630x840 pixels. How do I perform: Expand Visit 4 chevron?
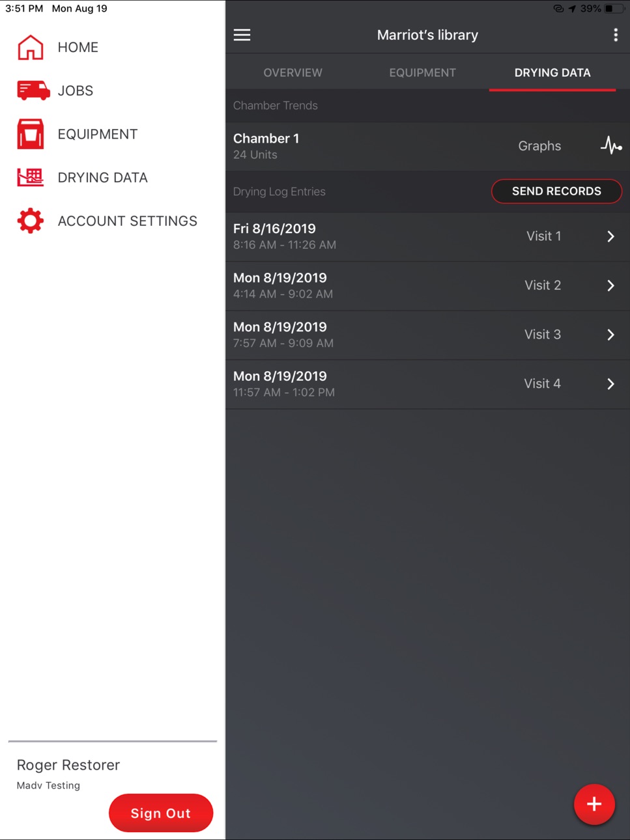click(x=610, y=384)
